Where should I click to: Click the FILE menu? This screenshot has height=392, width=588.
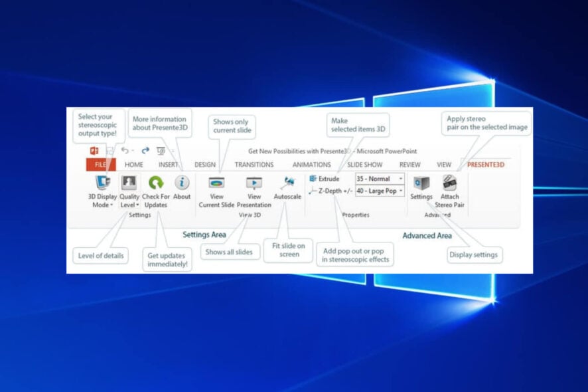101,163
